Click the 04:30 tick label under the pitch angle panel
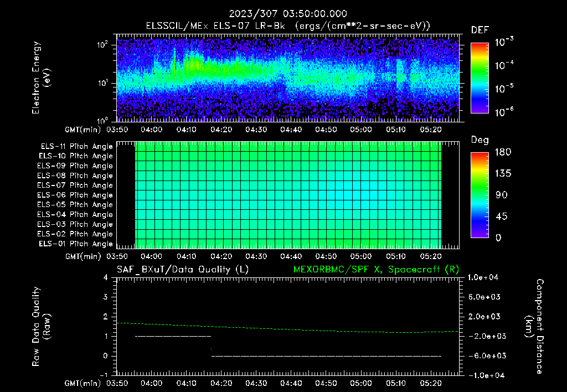The image size is (567, 392). [x=256, y=257]
